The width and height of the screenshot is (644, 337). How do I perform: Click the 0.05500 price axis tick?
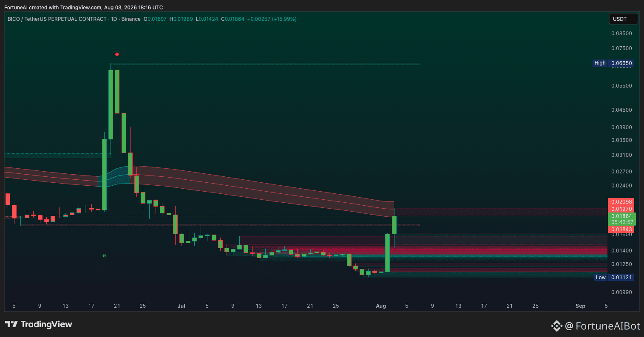(621, 85)
